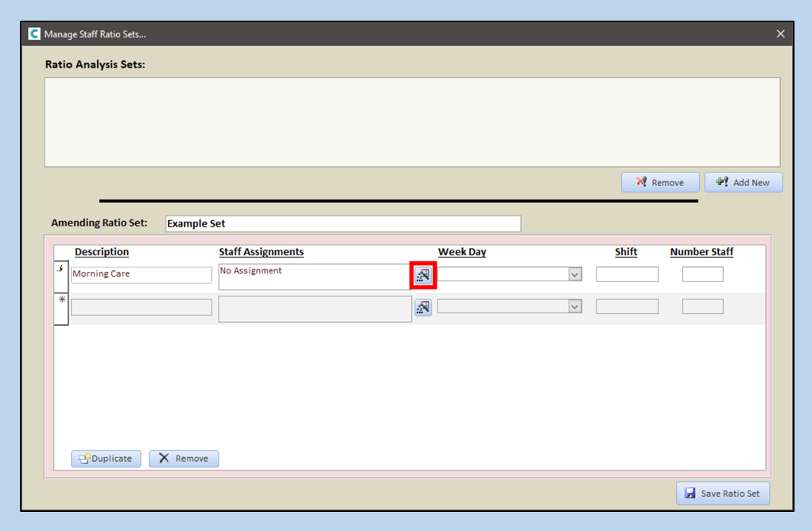Image resolution: width=812 pixels, height=531 pixels.
Task: Select the Morning Care description field
Action: [142, 274]
